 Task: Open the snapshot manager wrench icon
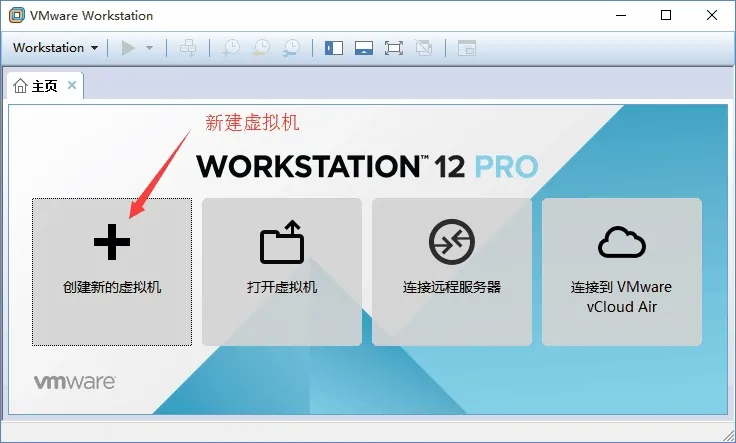pyautogui.click(x=291, y=48)
